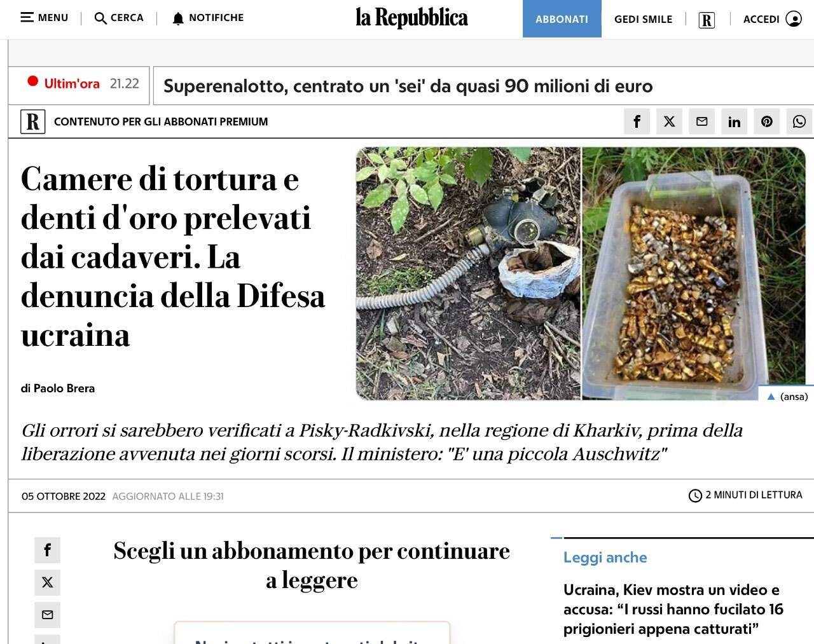Click Scegli un abbonamento heading
Image resolution: width=814 pixels, height=644 pixels.
pos(312,565)
